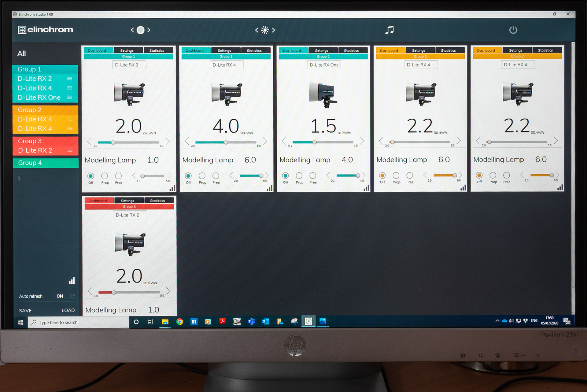Open menu lines for D-Lite RX 2 in Group 3
This screenshot has width=587, height=392.
point(70,150)
